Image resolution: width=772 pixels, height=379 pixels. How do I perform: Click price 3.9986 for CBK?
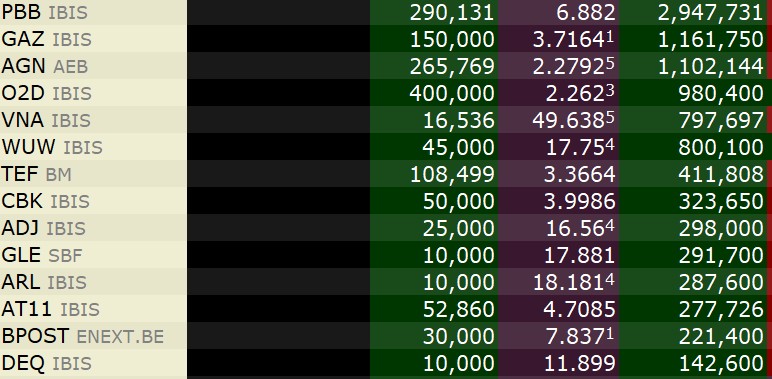click(x=579, y=202)
